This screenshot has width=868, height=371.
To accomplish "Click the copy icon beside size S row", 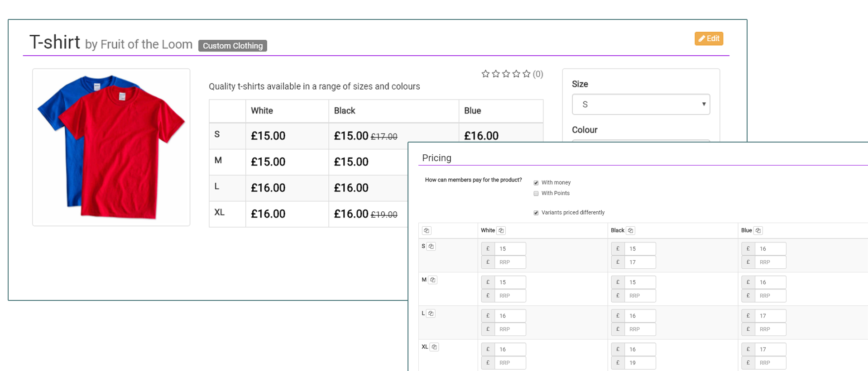I will tap(431, 247).
